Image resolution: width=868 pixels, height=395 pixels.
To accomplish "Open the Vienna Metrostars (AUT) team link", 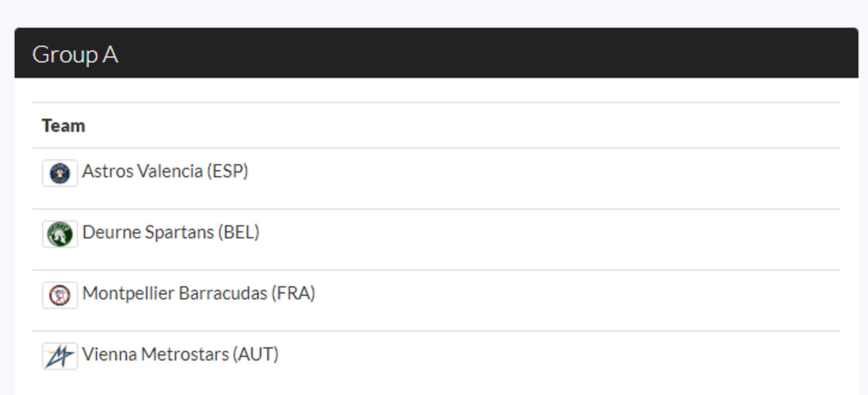I will pos(180,354).
